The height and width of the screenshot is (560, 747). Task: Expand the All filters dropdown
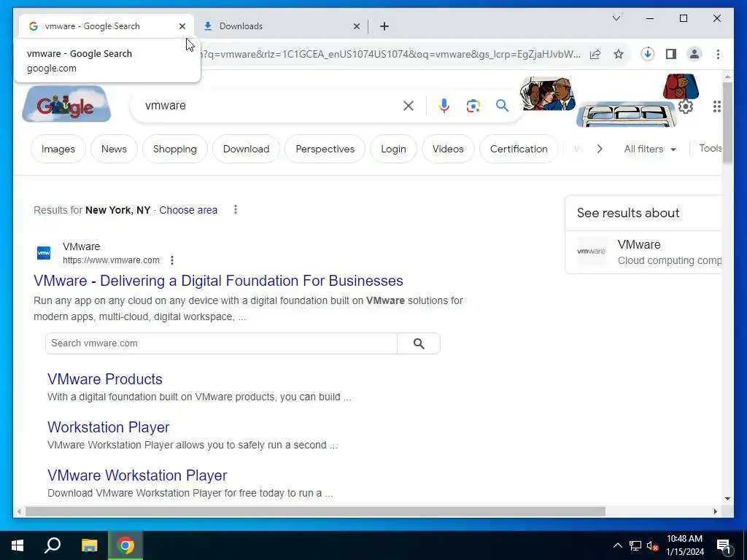650,149
